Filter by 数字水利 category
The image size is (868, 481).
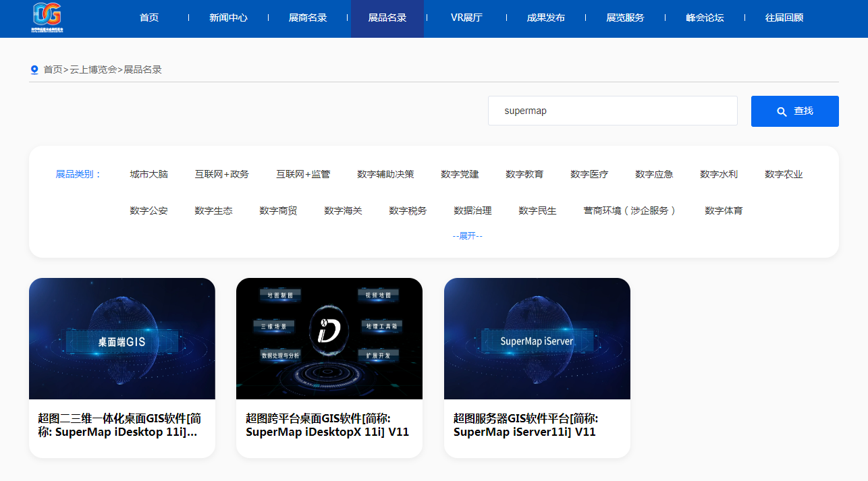pos(719,174)
